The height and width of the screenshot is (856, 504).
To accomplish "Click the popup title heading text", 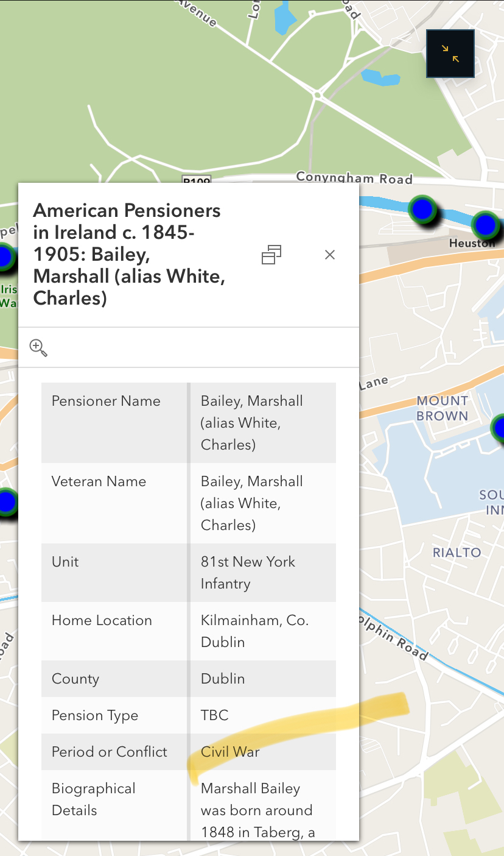I will coord(129,254).
